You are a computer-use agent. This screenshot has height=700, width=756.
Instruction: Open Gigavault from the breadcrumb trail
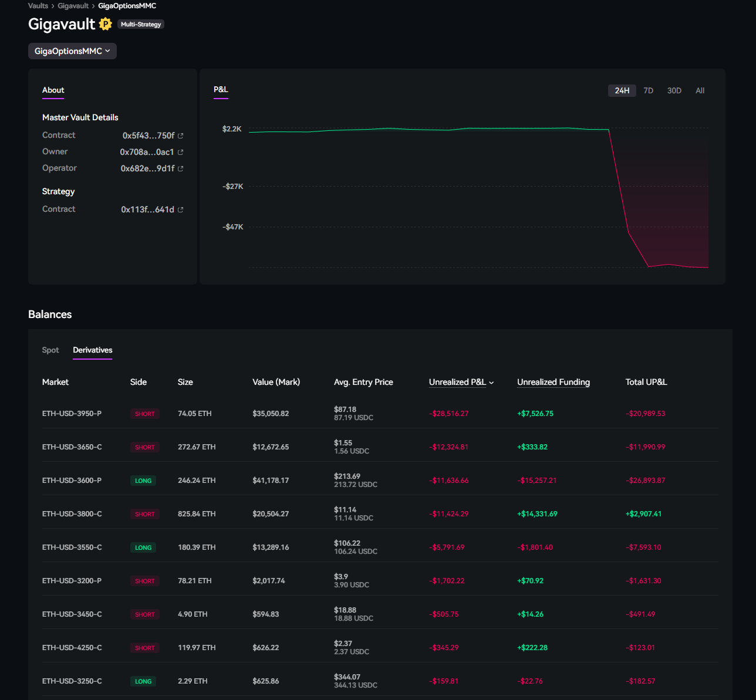coord(73,5)
